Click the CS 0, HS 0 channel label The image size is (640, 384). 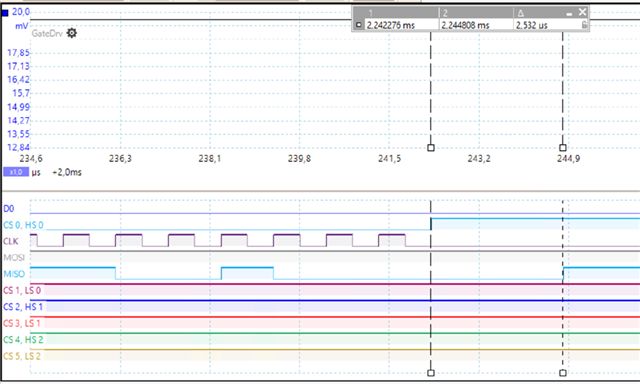tap(23, 225)
